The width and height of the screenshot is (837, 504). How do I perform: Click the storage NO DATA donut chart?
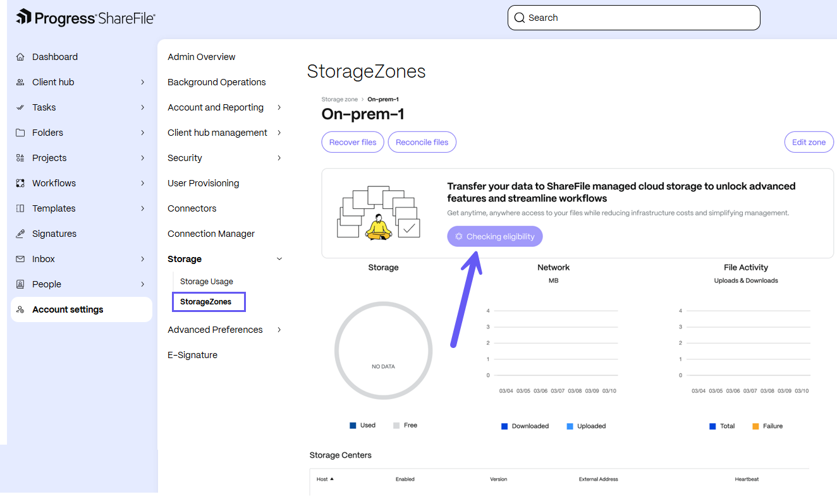coord(383,351)
